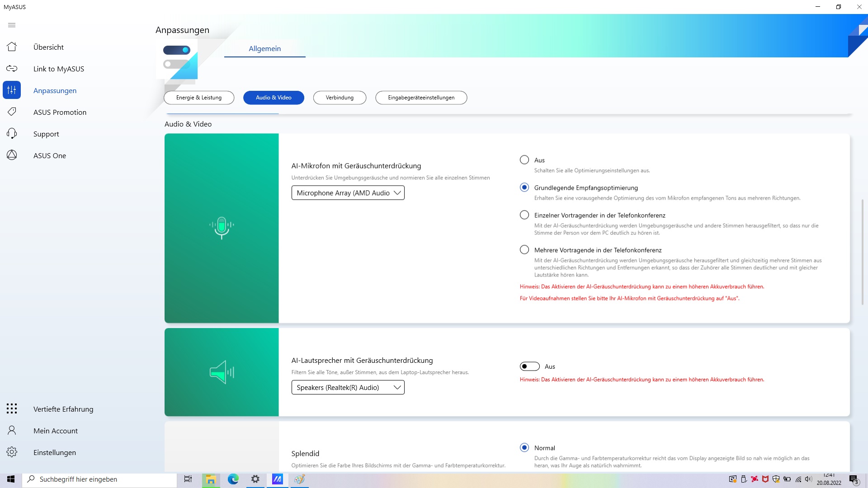
Task: Open the paint app taskbar icon
Action: 299,479
